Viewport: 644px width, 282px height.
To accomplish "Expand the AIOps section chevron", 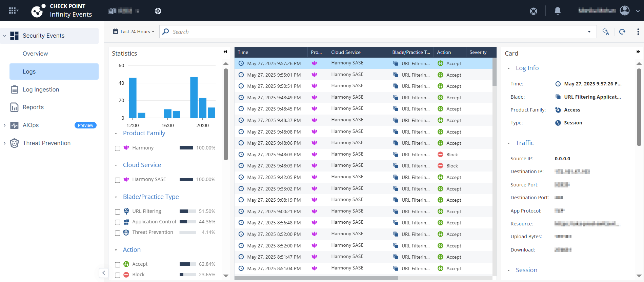I will point(4,125).
